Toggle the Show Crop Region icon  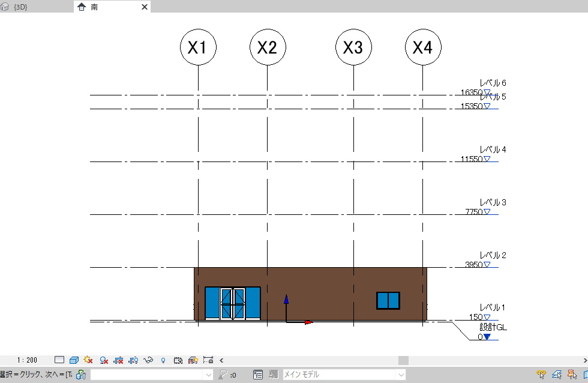click(133, 360)
